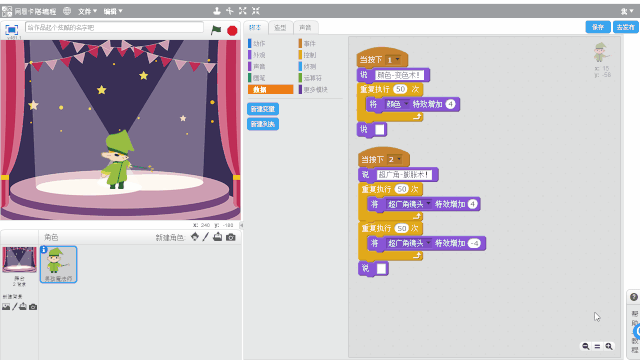640x360 pixels.
Task: Switch to the 声音 tab
Action: click(x=305, y=27)
